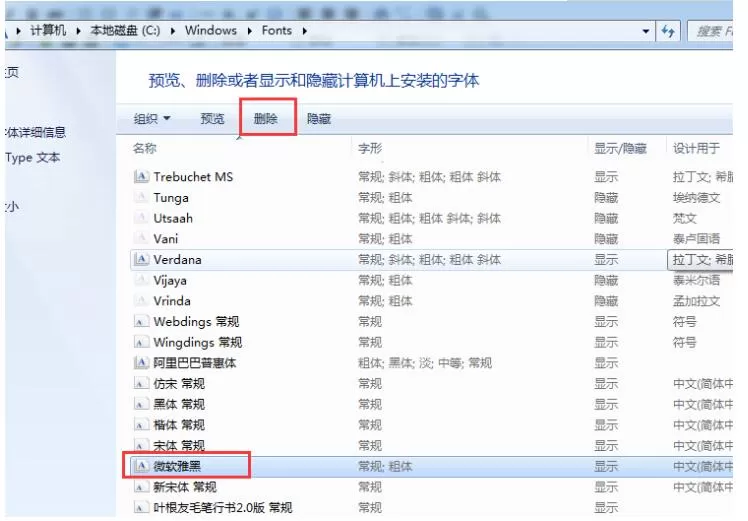Screen dimensions: 748x521
Task: Click the Webdings 常规 font icon
Action: (x=141, y=322)
